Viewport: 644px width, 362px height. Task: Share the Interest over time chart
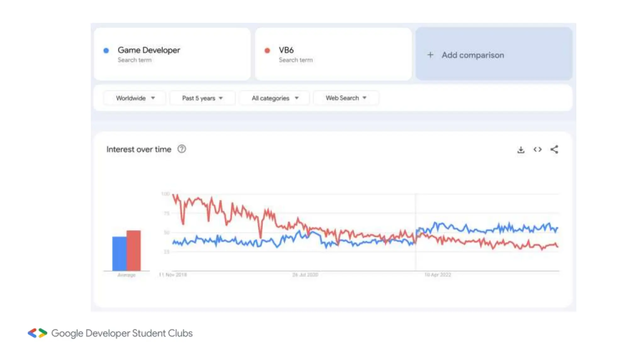tap(554, 150)
